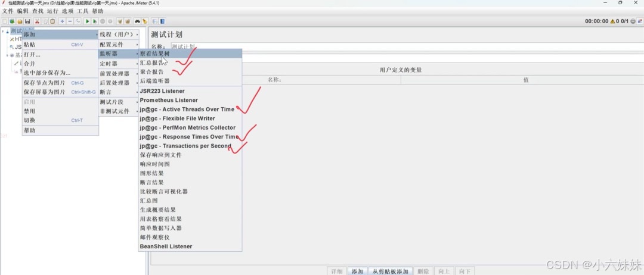Select 切换 in the context menu
The height and width of the screenshot is (275, 644).
(60, 120)
